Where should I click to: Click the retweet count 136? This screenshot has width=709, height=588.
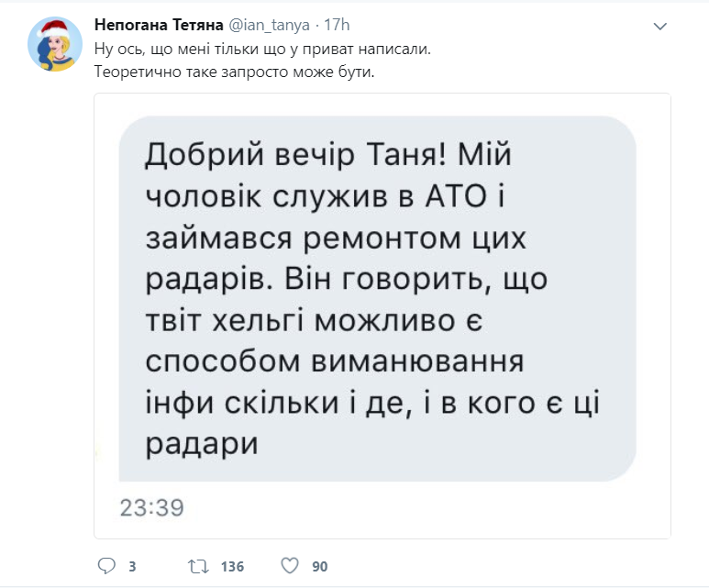point(232,567)
